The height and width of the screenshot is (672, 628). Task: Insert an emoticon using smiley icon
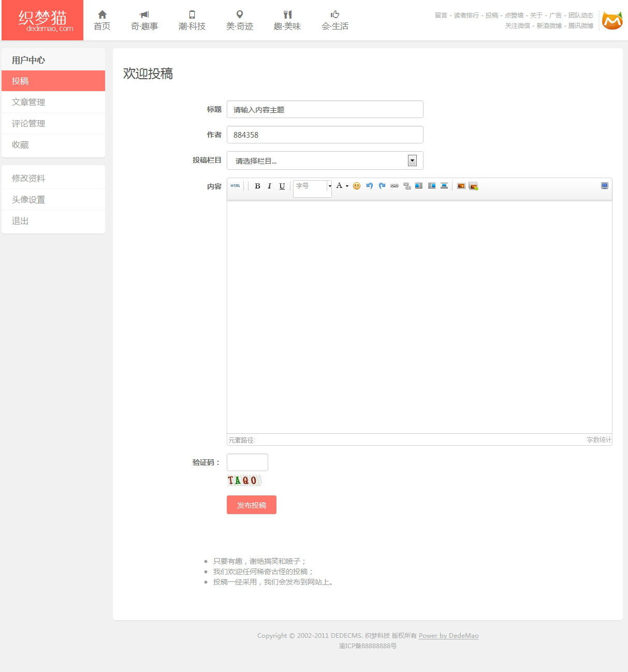(x=357, y=186)
